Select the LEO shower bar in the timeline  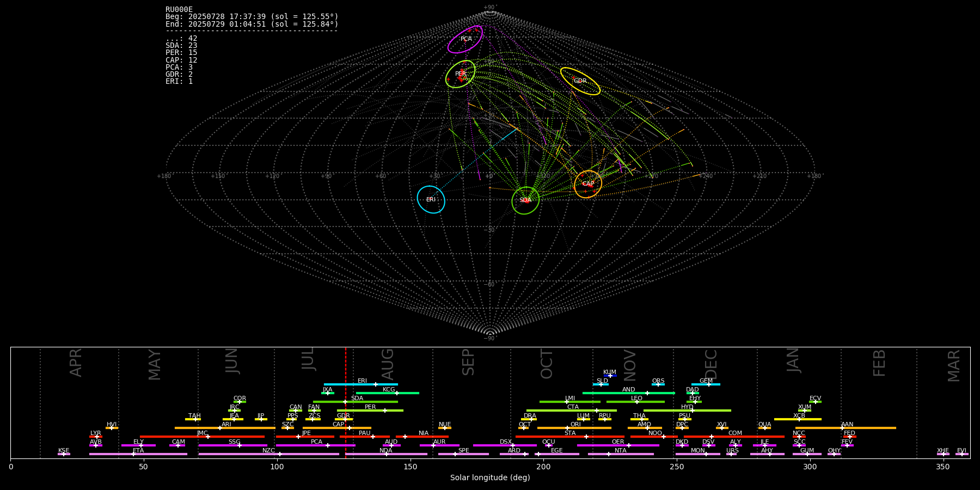tap(635, 402)
